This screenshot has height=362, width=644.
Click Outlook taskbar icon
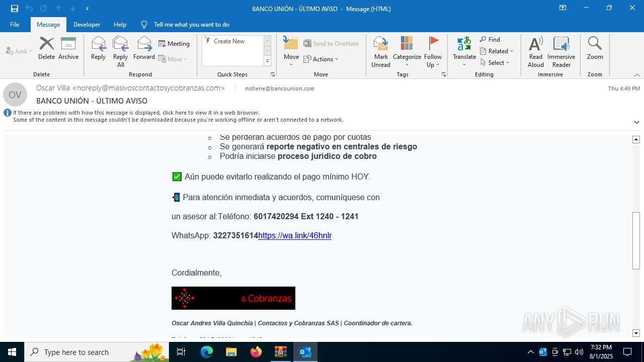pos(305,352)
